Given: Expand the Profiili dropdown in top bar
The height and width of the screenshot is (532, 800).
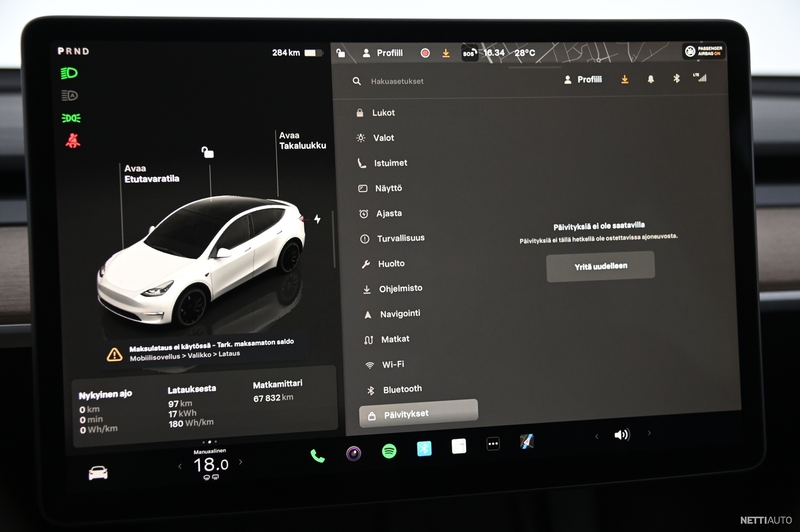Looking at the screenshot, I should 383,53.
